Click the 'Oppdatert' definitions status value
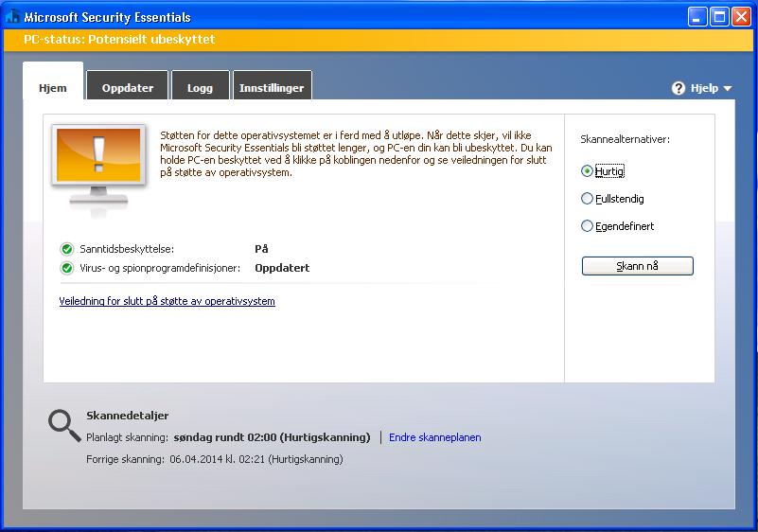The height and width of the screenshot is (532, 758). tap(282, 268)
